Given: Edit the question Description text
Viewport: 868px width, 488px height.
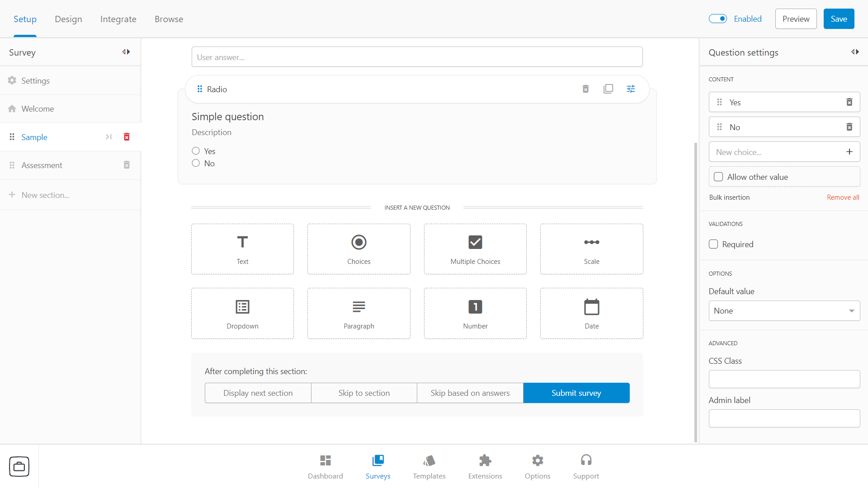Looking at the screenshot, I should 212,132.
